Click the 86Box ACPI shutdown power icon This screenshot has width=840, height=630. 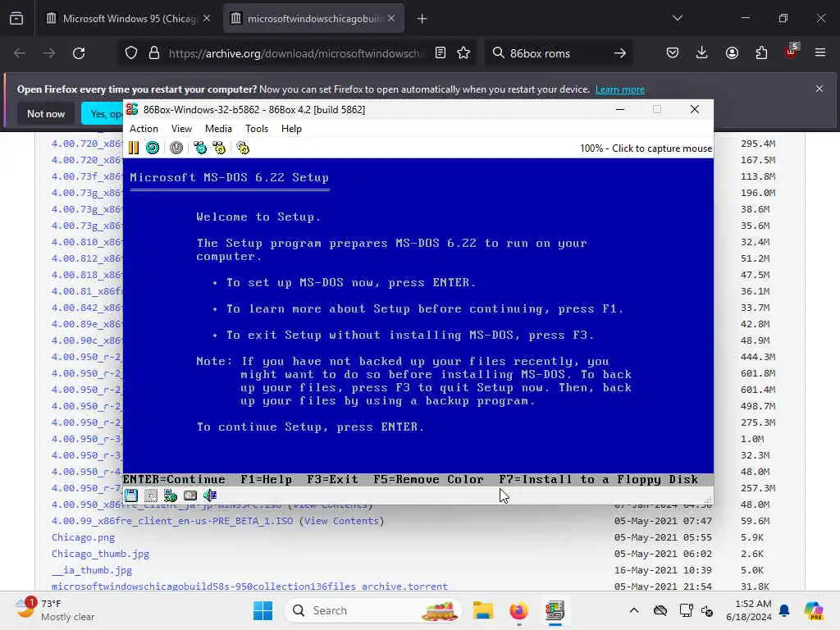click(176, 148)
